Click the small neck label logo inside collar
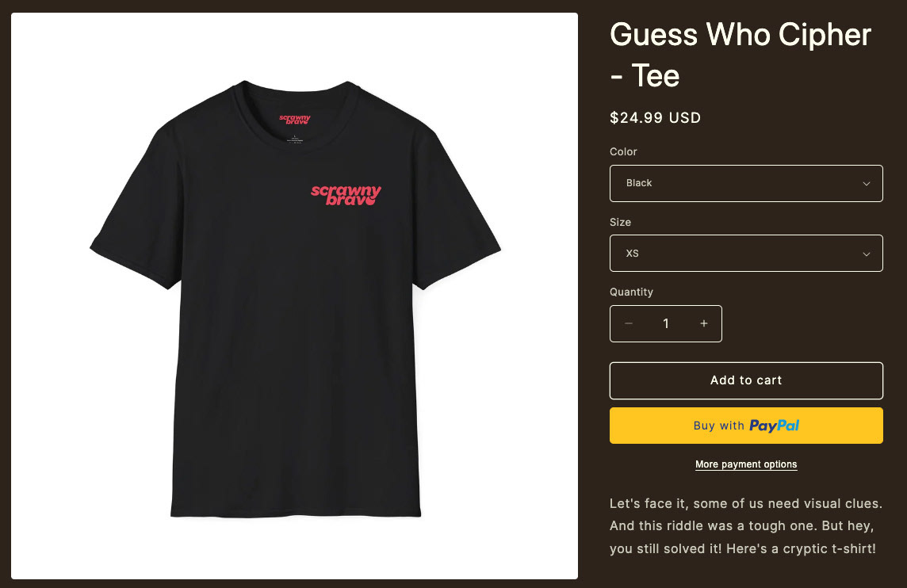This screenshot has width=907, height=588. (x=295, y=120)
